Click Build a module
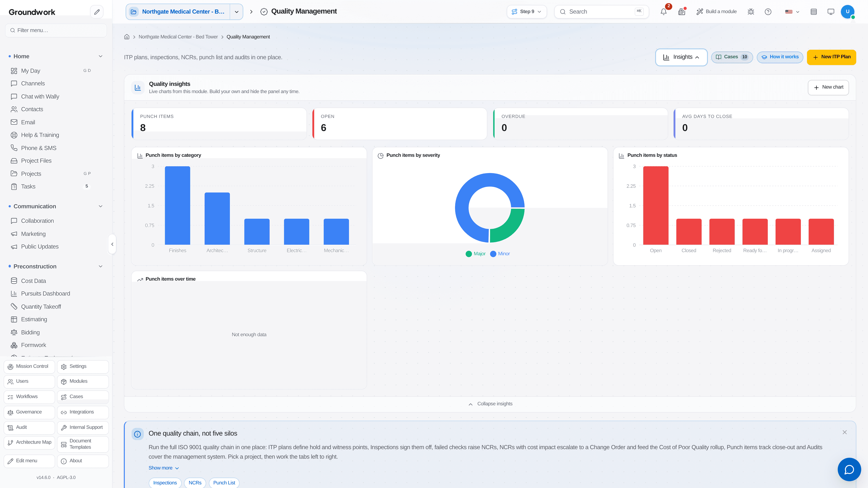The height and width of the screenshot is (488, 868). (716, 12)
